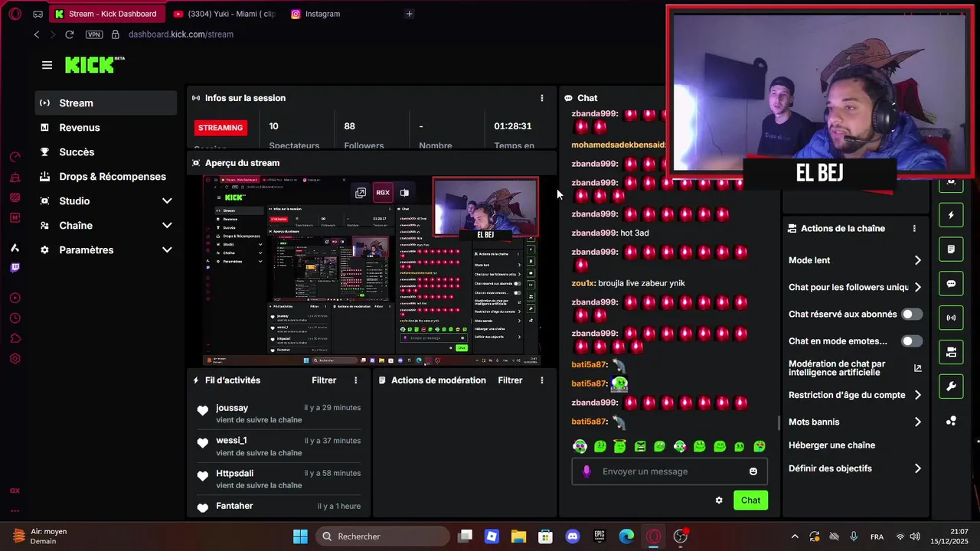Open Restriction d'âge du compte
Image resolution: width=980 pixels, height=551 pixels.
tap(854, 395)
